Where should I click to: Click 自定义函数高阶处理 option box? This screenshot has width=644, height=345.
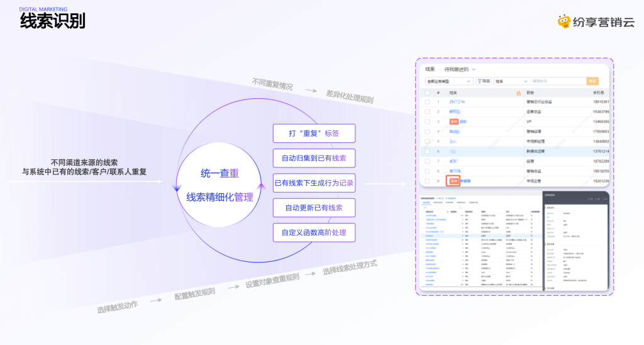(x=314, y=233)
